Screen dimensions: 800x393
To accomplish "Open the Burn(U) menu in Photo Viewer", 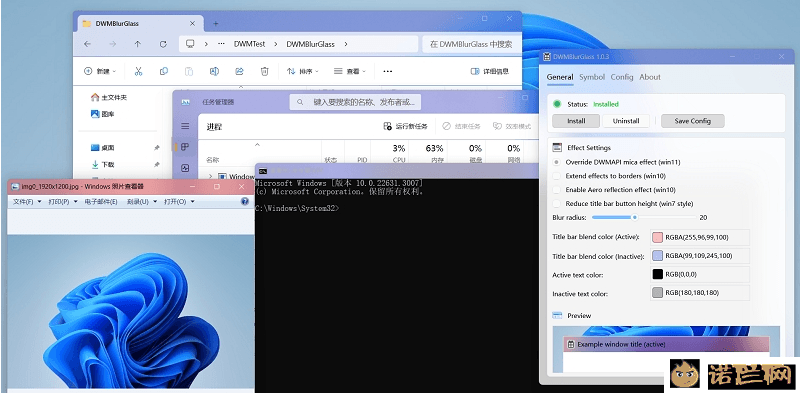I will coord(142,202).
